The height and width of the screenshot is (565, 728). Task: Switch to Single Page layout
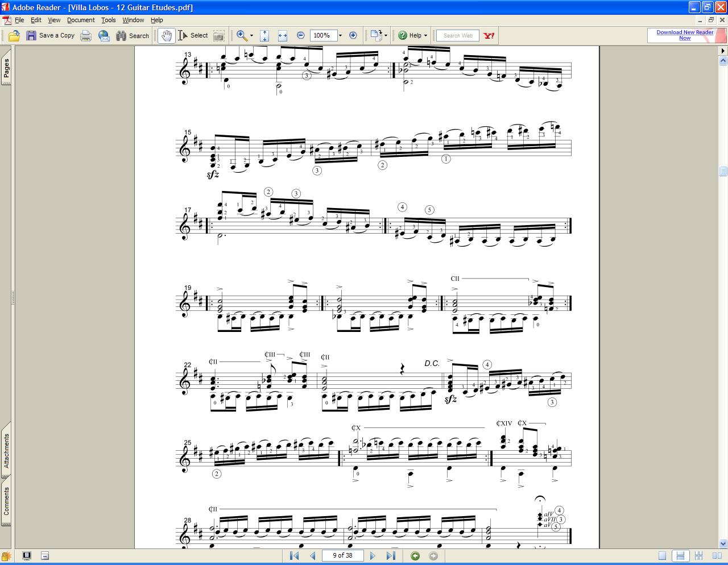pyautogui.click(x=663, y=556)
